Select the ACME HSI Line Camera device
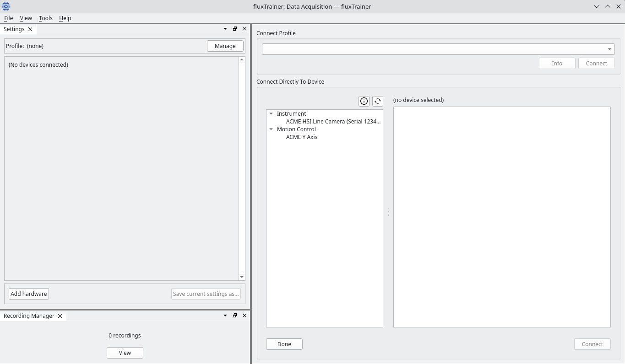 point(333,122)
